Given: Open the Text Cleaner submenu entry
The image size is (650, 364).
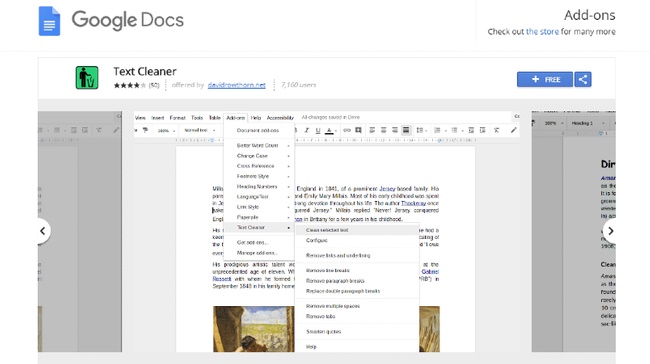Looking at the screenshot, I should [x=260, y=228].
